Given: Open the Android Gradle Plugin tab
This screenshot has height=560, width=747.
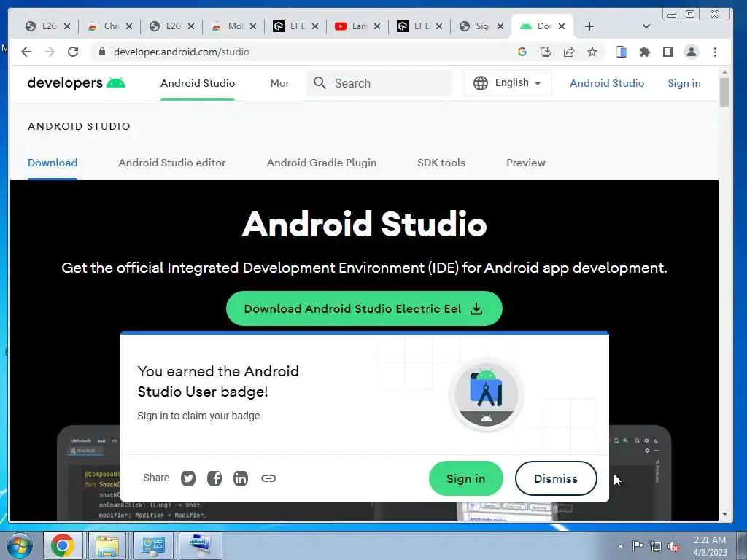Looking at the screenshot, I should (322, 163).
